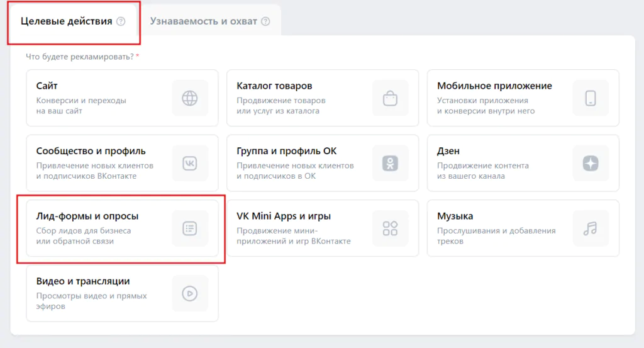Open help tooltip next to Узнаваемость и охват
Viewport: 644px width, 348px height.
pos(266,21)
